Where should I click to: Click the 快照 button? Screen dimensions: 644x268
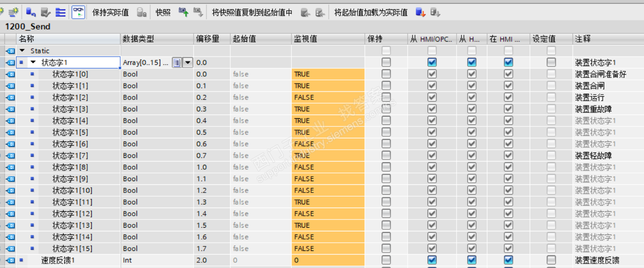[163, 13]
